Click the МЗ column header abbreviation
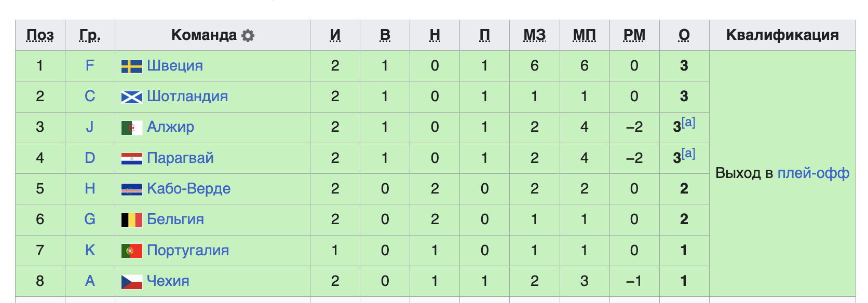 point(535,35)
